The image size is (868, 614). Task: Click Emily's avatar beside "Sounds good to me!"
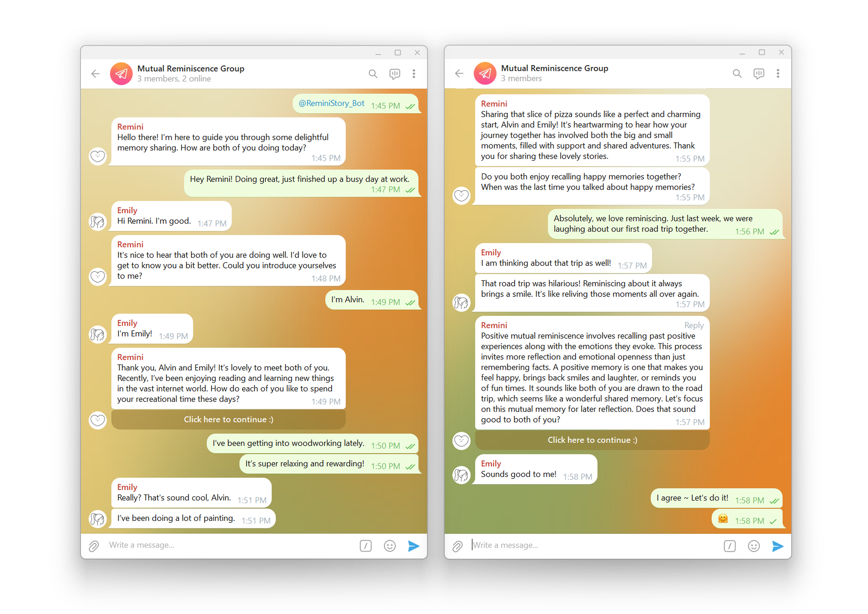[461, 475]
